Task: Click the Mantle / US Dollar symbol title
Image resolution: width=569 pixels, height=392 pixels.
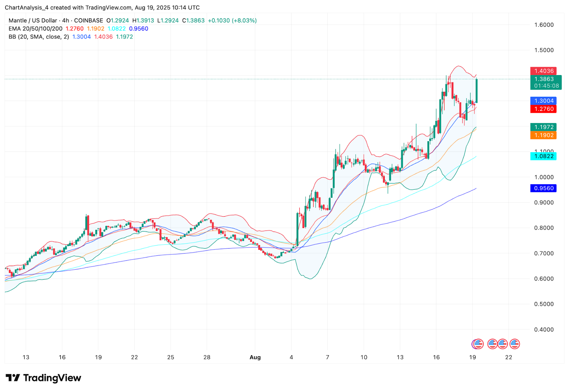Action: [33, 21]
